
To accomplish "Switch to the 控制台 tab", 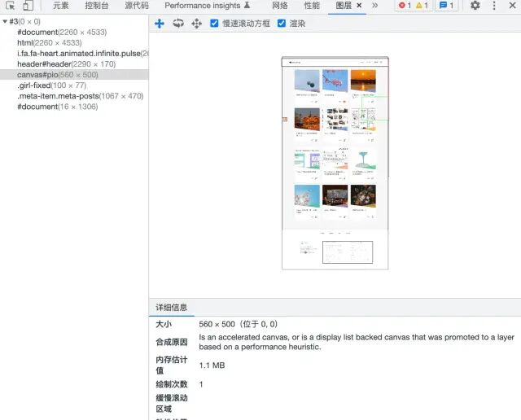I will (x=96, y=6).
